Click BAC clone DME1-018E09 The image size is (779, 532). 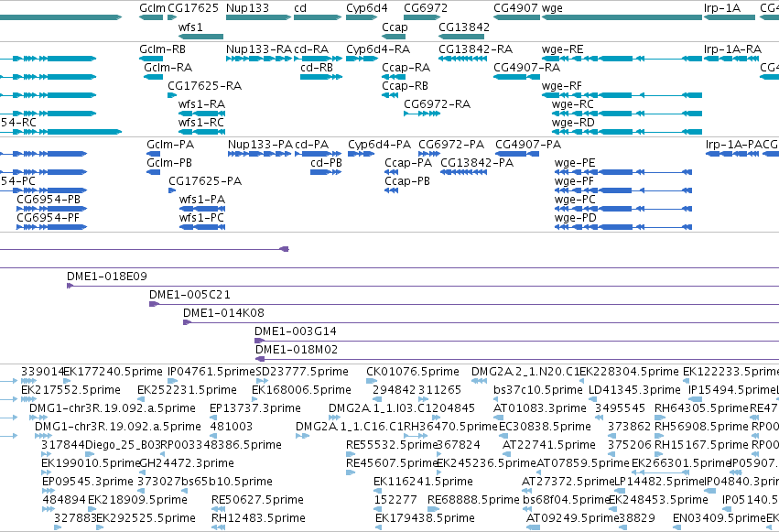pyautogui.click(x=423, y=286)
